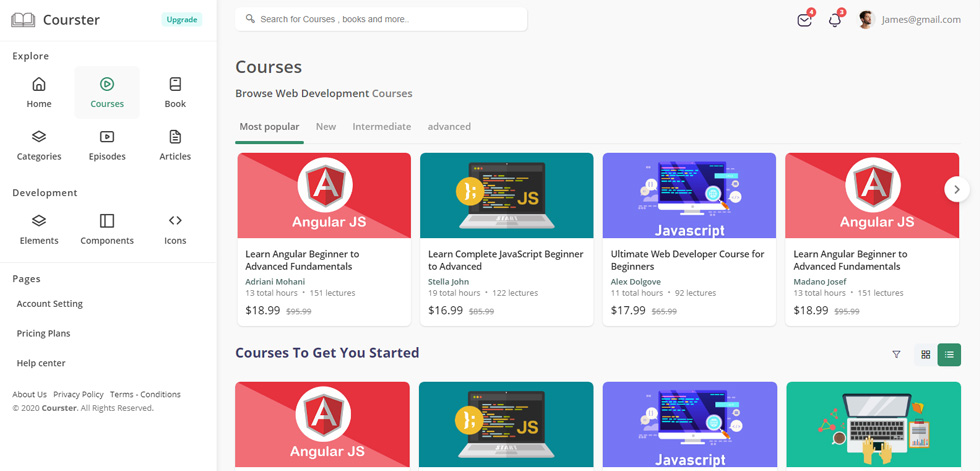The image size is (980, 471).
Task: Click the $17.99 price
Action: (x=628, y=310)
